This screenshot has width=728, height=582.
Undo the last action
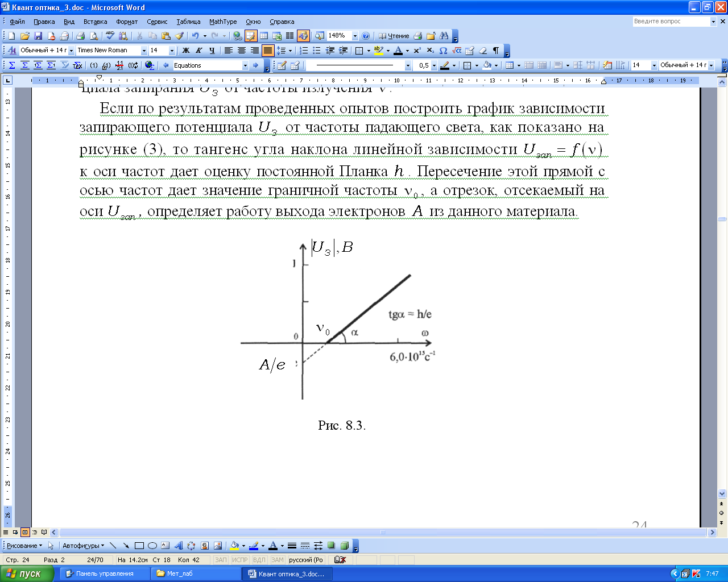pos(195,36)
